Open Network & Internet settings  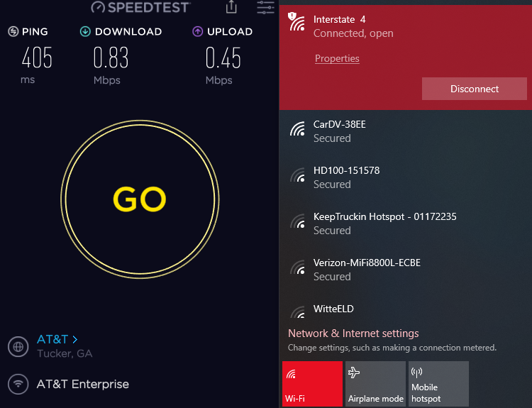click(353, 333)
